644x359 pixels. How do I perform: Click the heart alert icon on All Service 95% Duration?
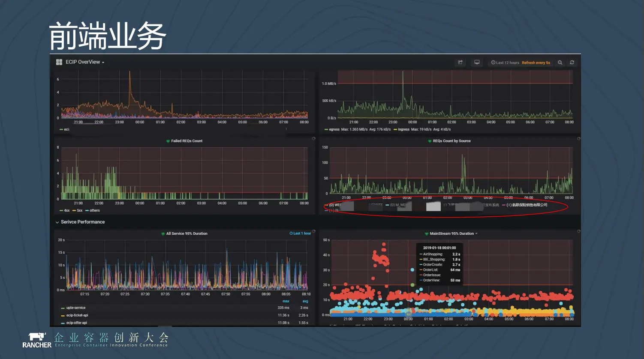163,233
